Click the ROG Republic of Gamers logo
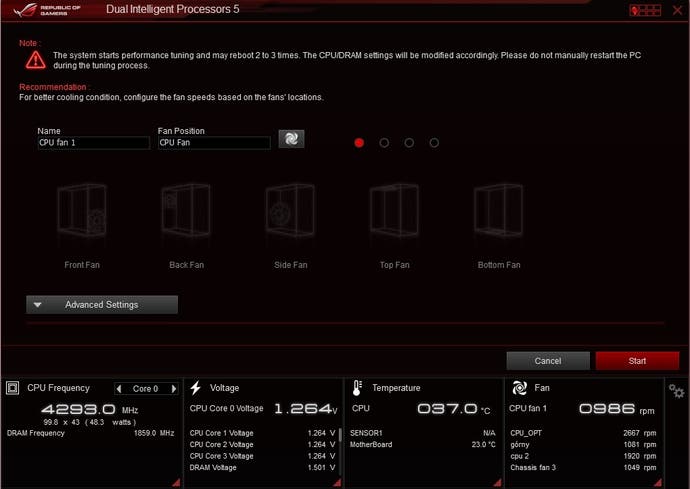The width and height of the screenshot is (690, 489). (47, 10)
